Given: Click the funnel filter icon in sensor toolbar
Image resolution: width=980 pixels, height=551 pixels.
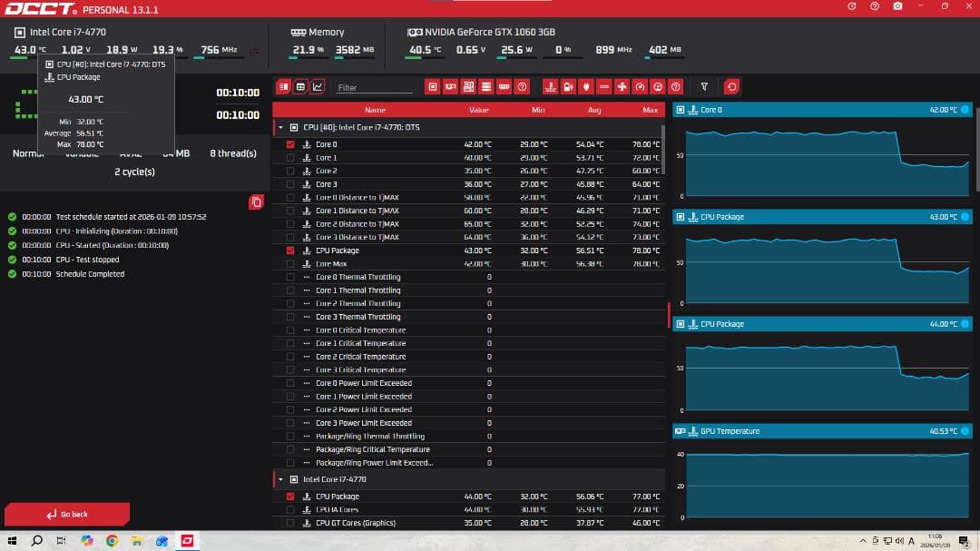Looking at the screenshot, I should pyautogui.click(x=704, y=87).
